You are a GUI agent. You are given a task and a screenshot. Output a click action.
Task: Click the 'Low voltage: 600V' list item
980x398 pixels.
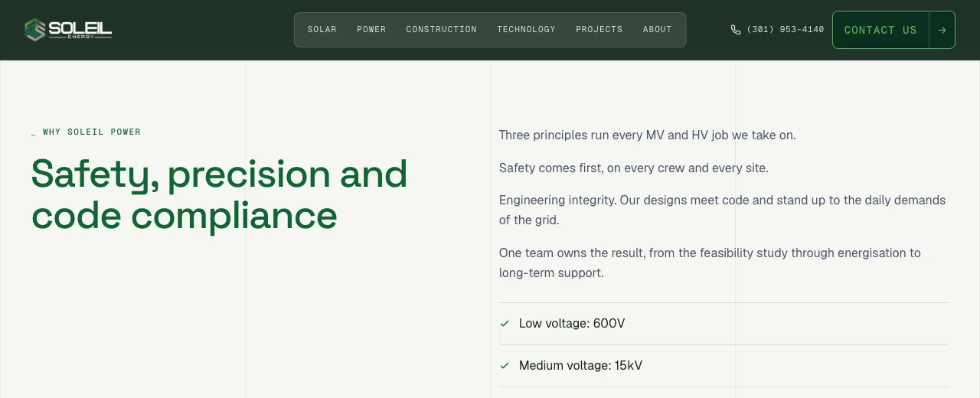724,324
